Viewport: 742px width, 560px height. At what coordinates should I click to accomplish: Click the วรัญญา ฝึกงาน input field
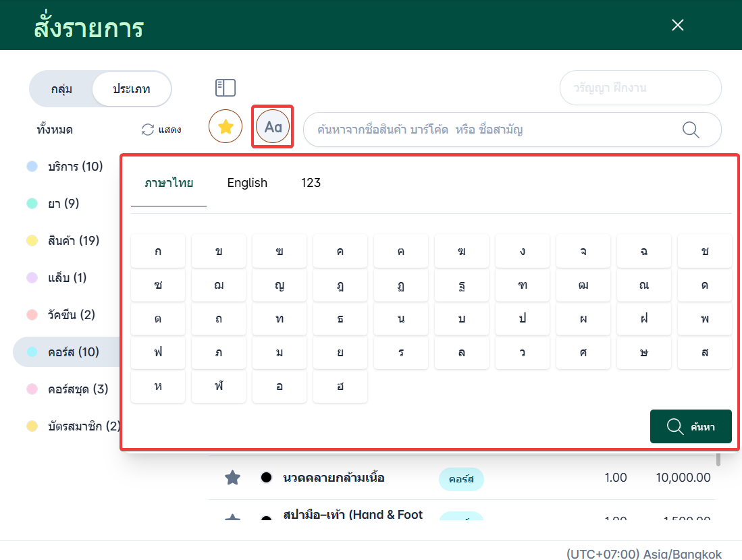pos(640,88)
